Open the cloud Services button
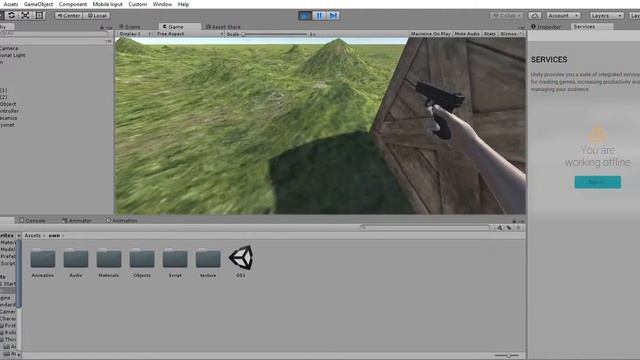Screen dimensions: 640x360 click(535, 16)
